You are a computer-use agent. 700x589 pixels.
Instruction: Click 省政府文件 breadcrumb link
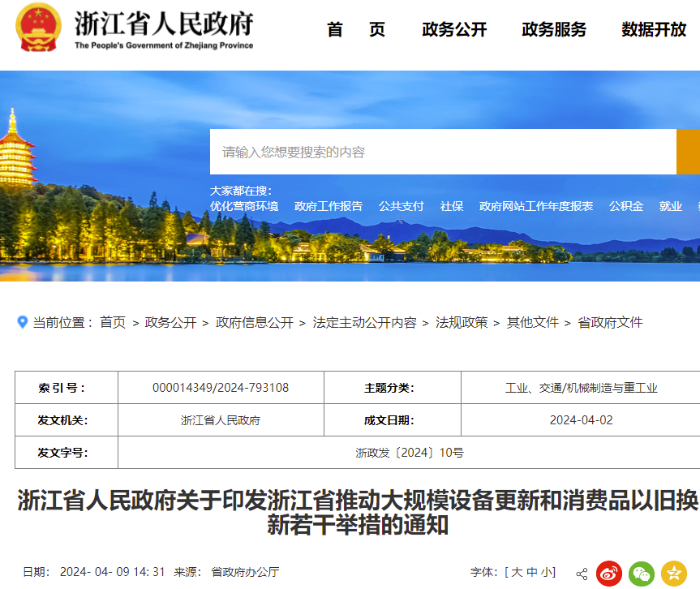[610, 322]
